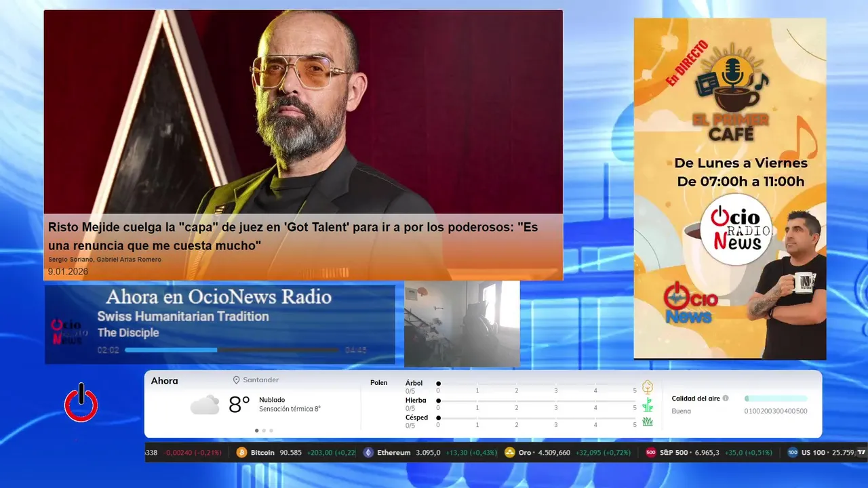Click the Árbol tree pollen icon

[648, 387]
